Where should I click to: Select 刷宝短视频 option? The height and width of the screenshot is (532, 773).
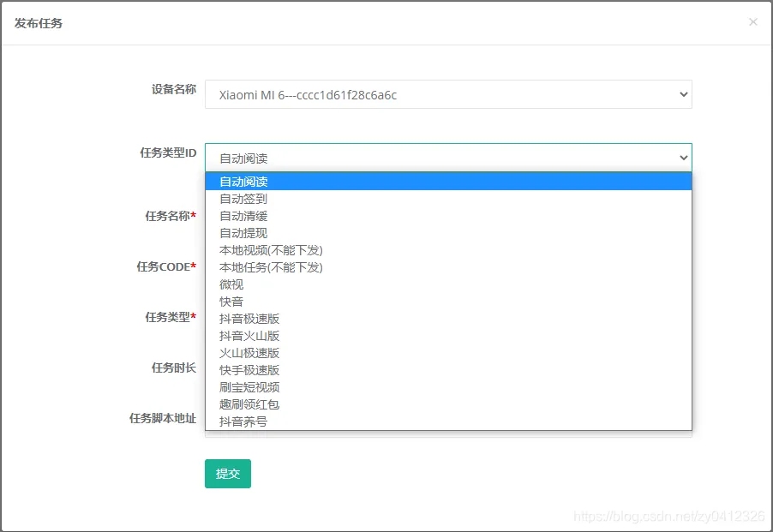tap(448, 387)
